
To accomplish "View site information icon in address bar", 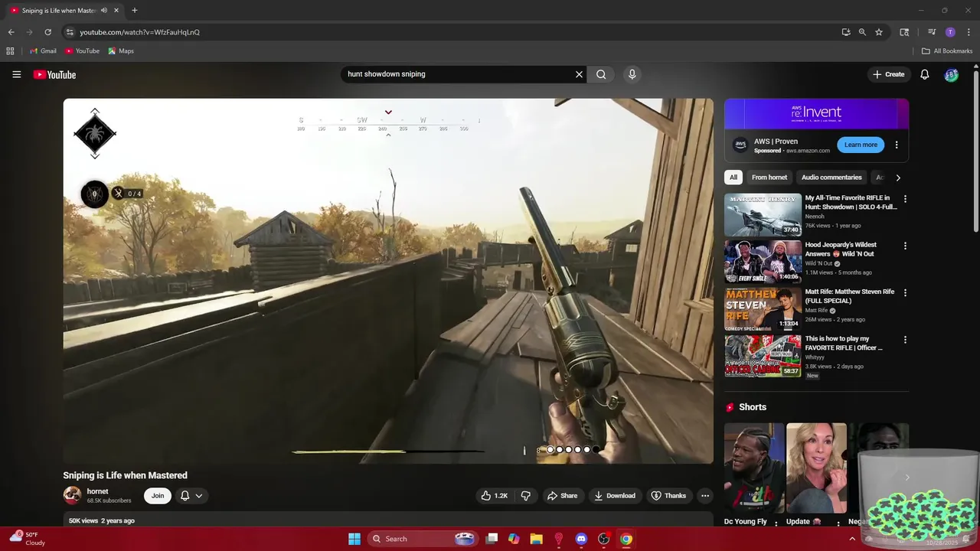I will click(x=70, y=32).
